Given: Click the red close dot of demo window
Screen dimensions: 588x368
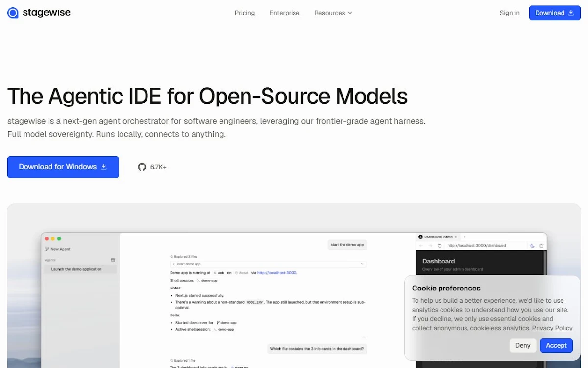Looking at the screenshot, I should click(x=47, y=239).
